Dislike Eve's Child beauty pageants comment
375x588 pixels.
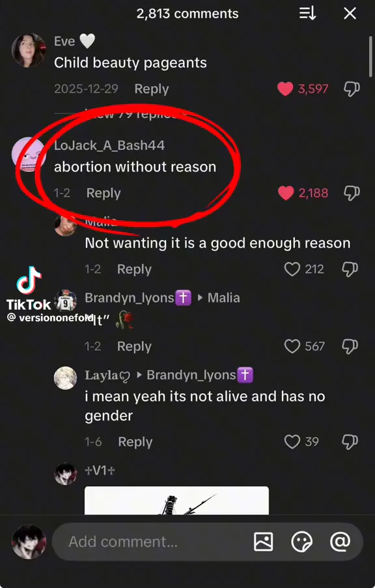tap(352, 89)
